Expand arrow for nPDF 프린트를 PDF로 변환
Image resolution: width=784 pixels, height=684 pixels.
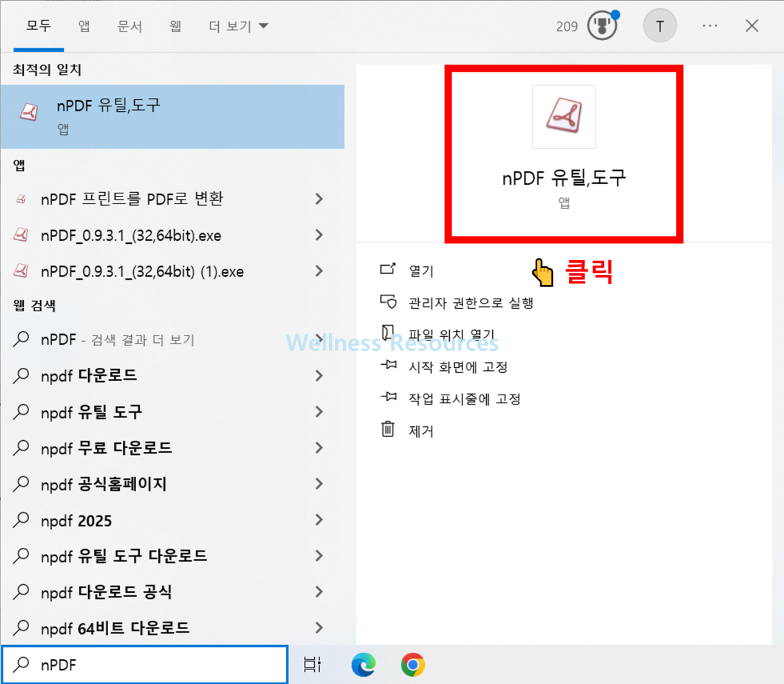pyautogui.click(x=319, y=199)
